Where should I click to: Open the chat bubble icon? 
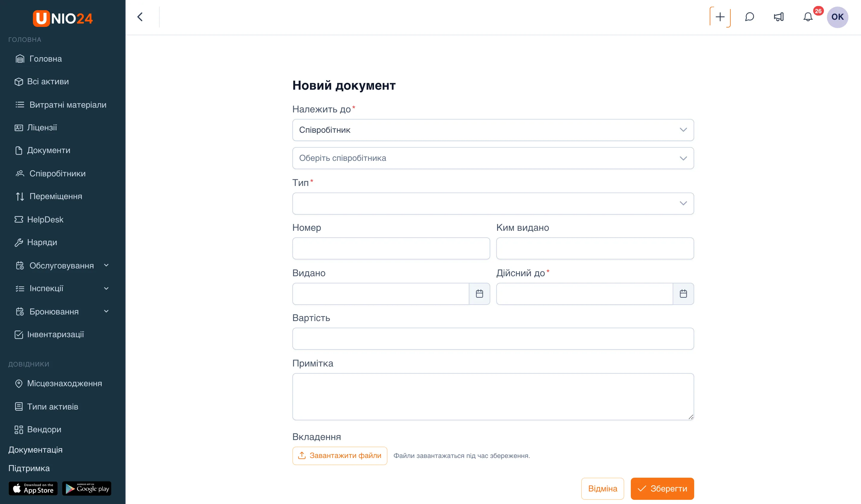click(x=749, y=17)
